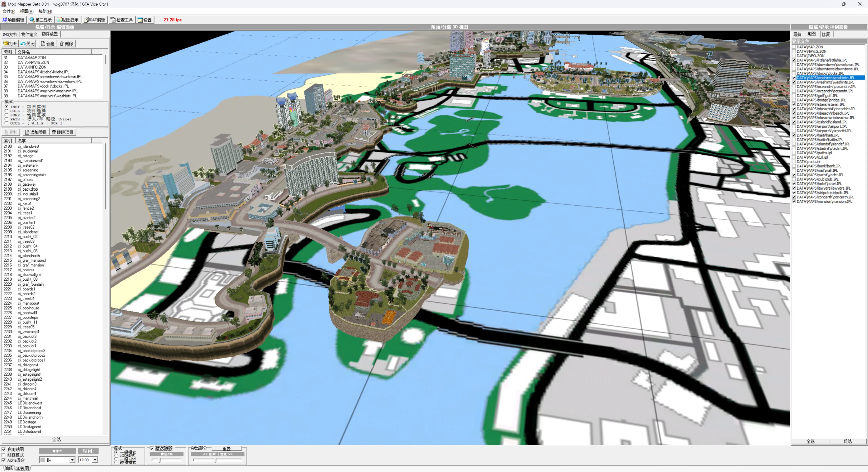The height and width of the screenshot is (472, 868).
Task: Switch to the 物件定义 tab
Action: (x=29, y=34)
